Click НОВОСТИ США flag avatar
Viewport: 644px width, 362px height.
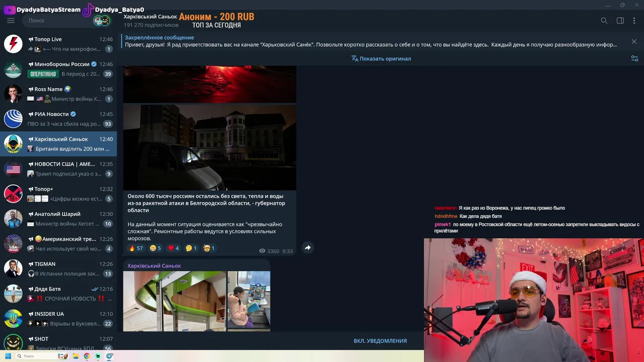tap(13, 169)
